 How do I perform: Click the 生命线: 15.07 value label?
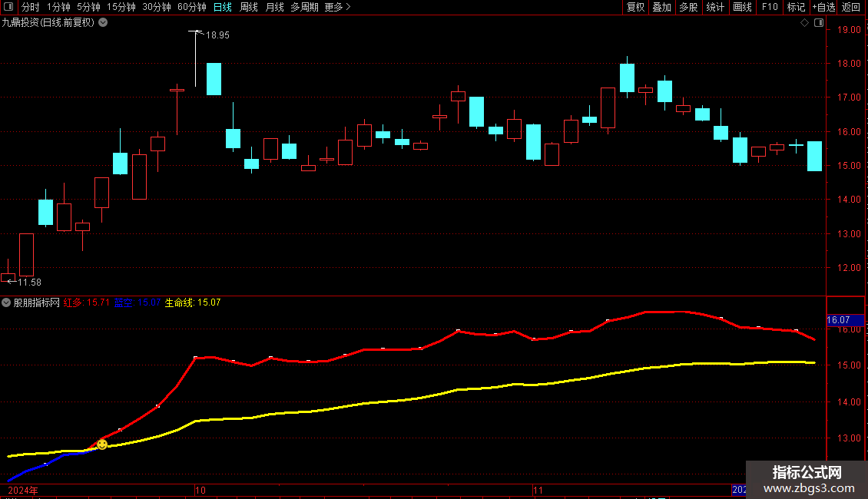[193, 302]
